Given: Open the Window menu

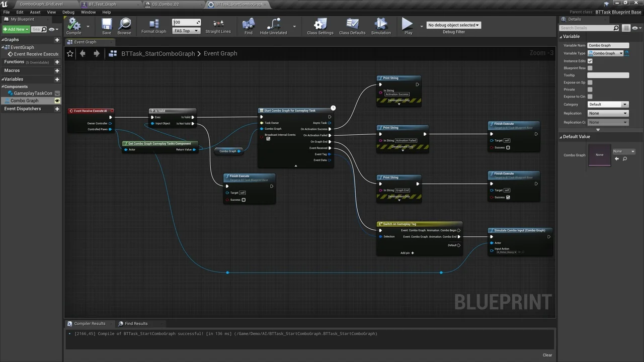Looking at the screenshot, I should (x=89, y=12).
